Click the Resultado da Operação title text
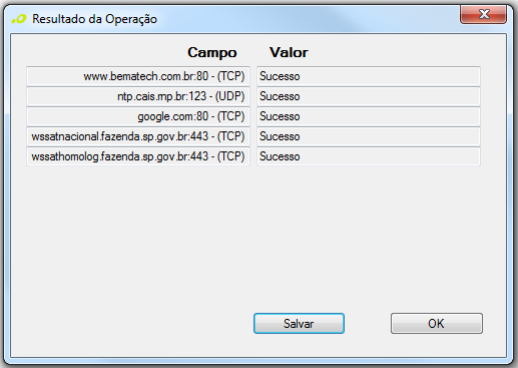This screenshot has height=368, width=518. (x=94, y=19)
